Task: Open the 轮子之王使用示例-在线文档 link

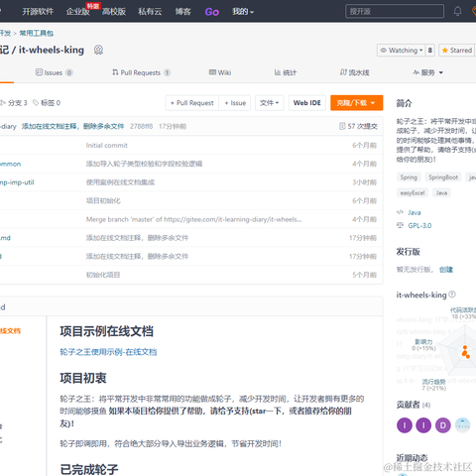Action: (x=108, y=352)
